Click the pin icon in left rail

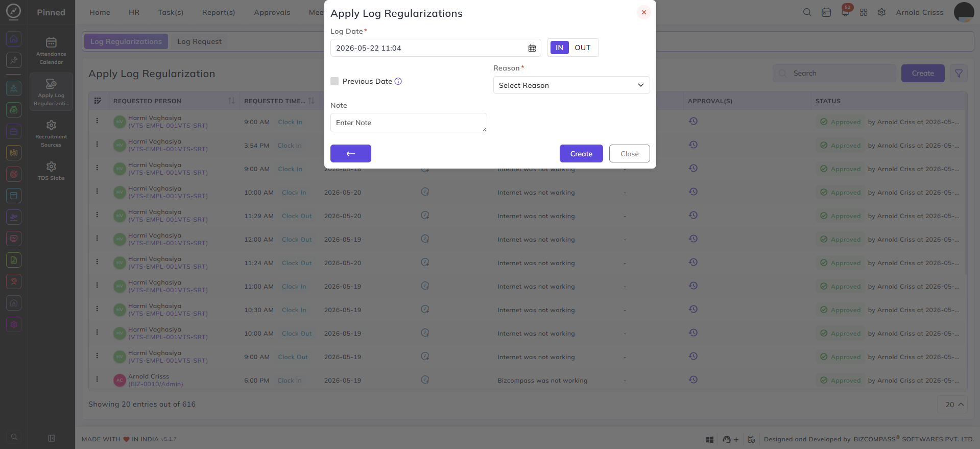pos(14,60)
